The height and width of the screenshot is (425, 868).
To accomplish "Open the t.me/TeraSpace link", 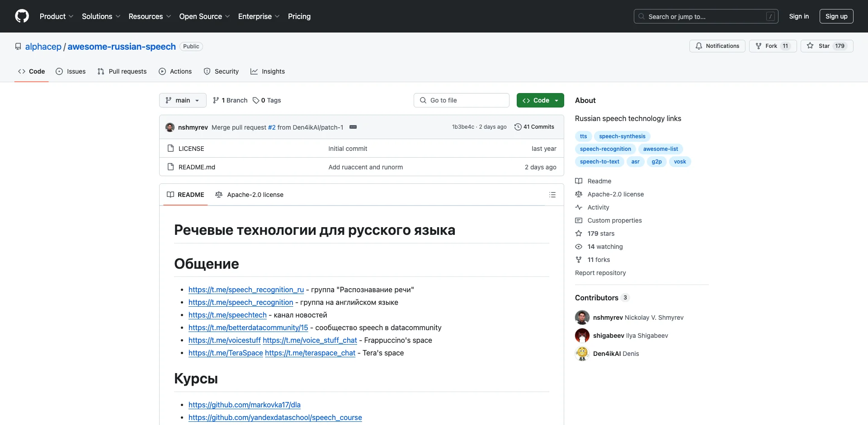I will 226,353.
